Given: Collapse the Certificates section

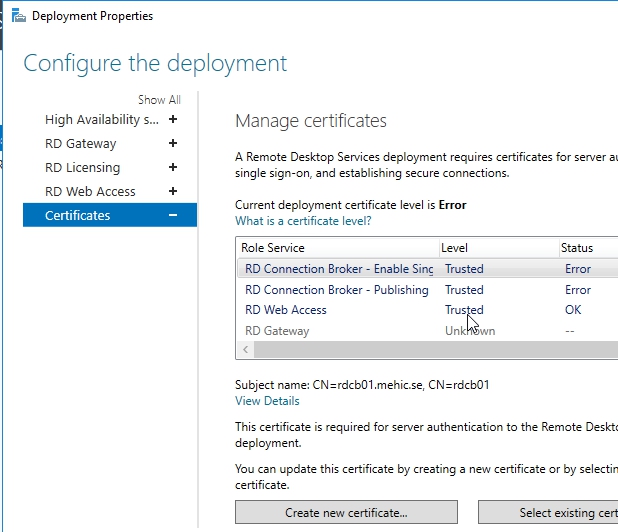Looking at the screenshot, I should tap(173, 215).
